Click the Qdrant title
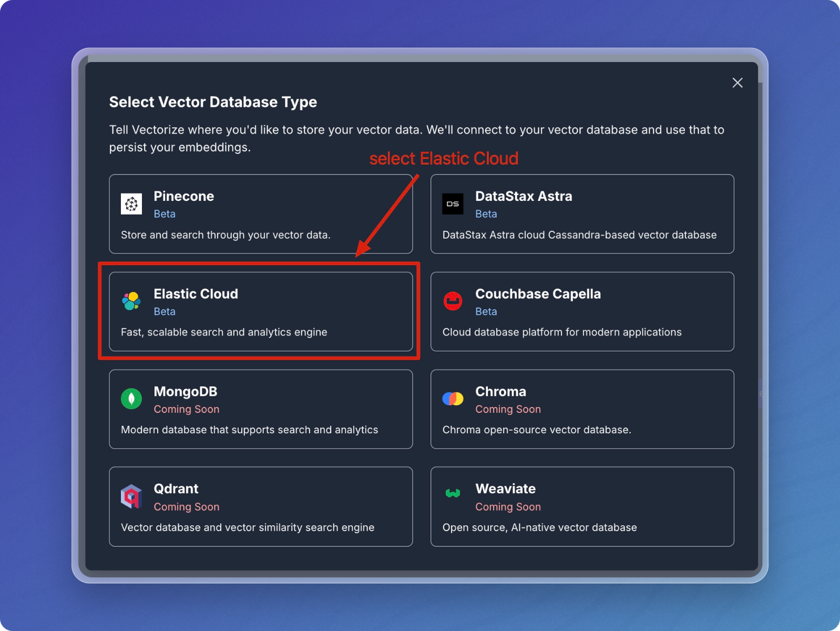Viewport: 840px width, 631px height. coord(176,489)
